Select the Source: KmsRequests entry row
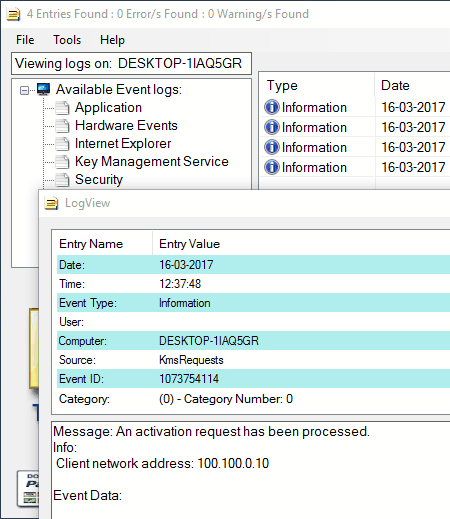The height and width of the screenshot is (519, 450). (x=253, y=360)
